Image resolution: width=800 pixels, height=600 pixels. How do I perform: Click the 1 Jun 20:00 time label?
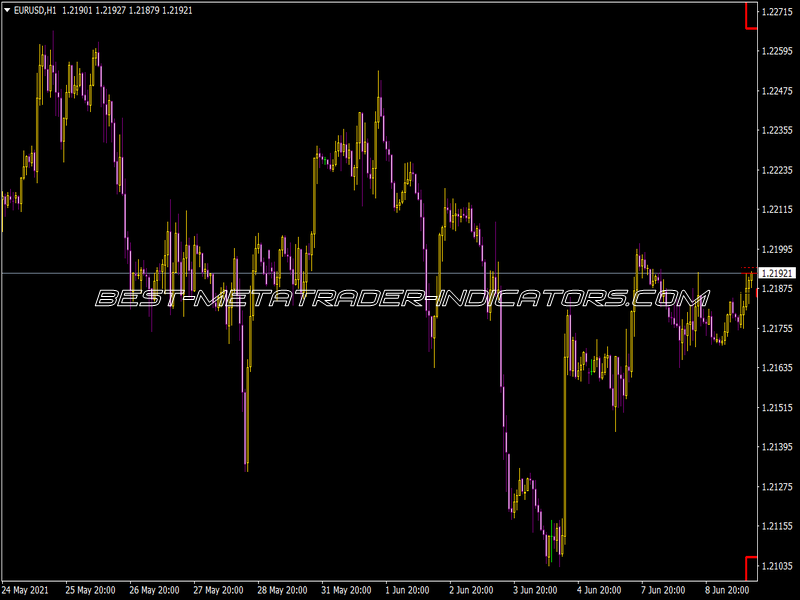point(407,590)
